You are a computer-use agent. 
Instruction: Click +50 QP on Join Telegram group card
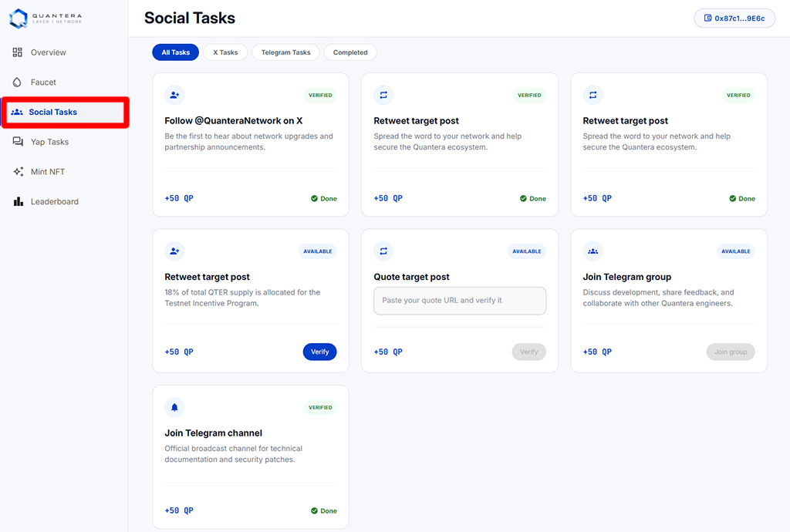tap(597, 352)
